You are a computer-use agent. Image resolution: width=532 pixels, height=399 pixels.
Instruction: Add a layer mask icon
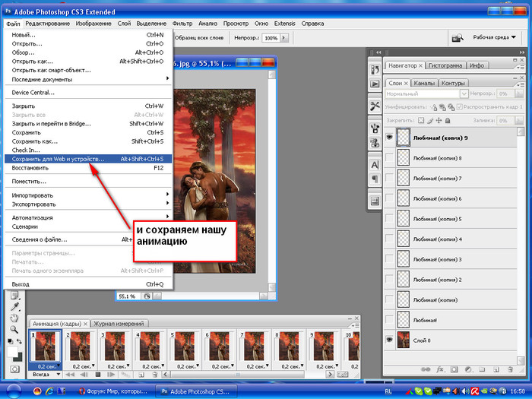[x=454, y=369]
